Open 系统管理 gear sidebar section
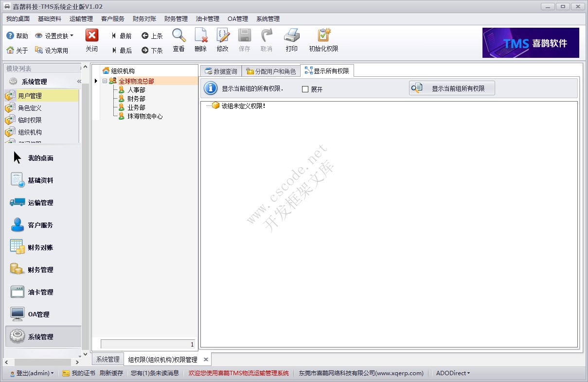 [x=43, y=337]
